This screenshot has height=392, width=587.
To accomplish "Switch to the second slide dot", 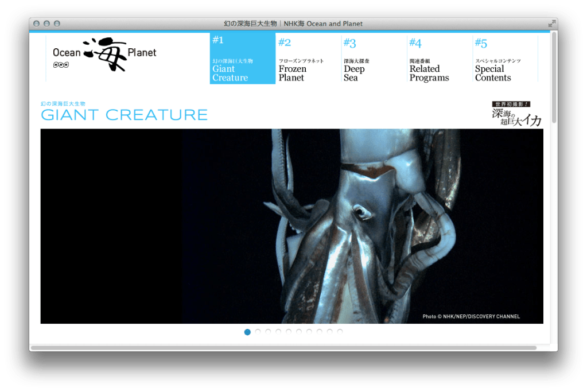I will 258,332.
